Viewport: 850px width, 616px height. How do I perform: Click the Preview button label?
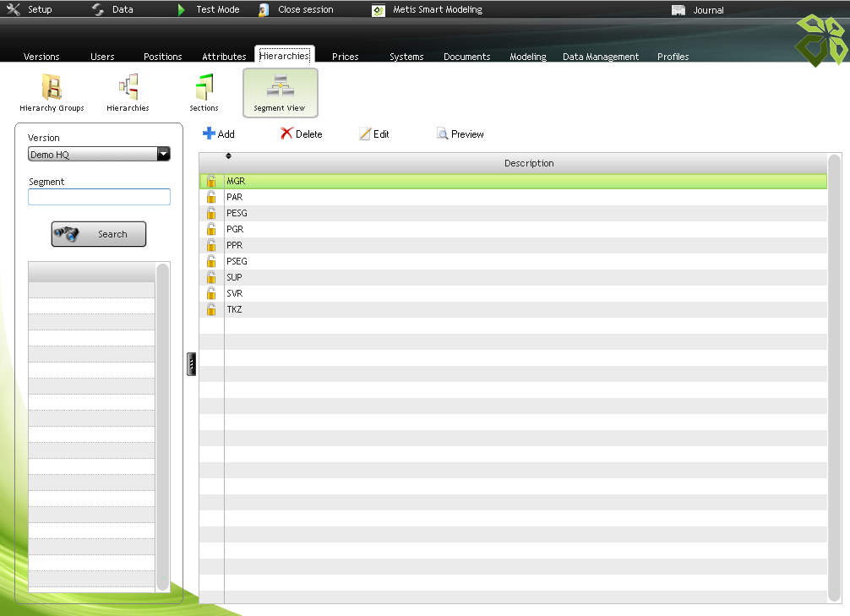(467, 134)
